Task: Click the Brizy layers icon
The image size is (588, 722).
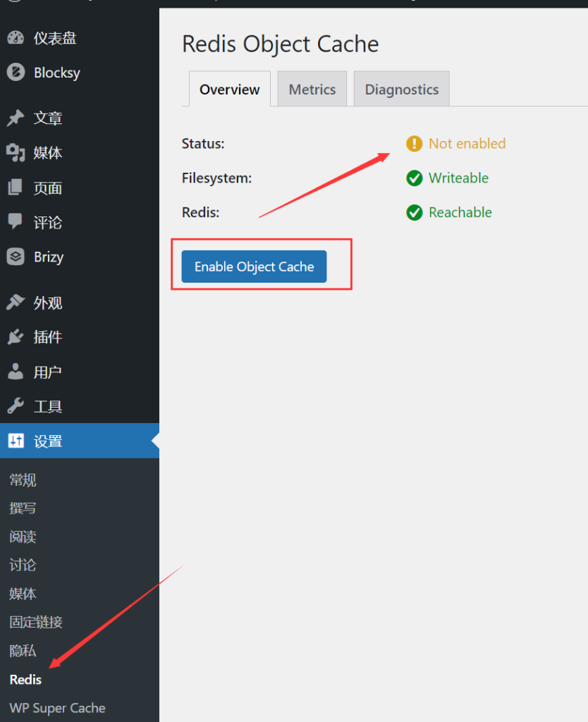Action: coord(16,257)
